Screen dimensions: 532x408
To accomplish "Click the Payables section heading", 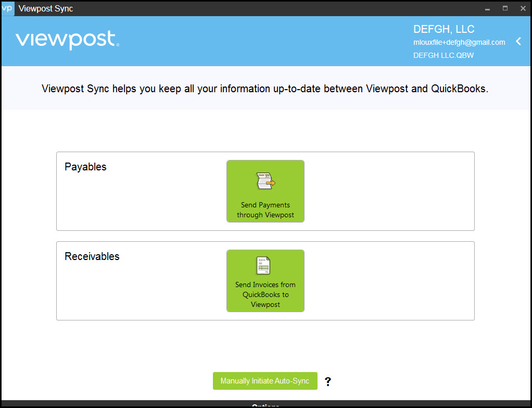I will point(85,167).
